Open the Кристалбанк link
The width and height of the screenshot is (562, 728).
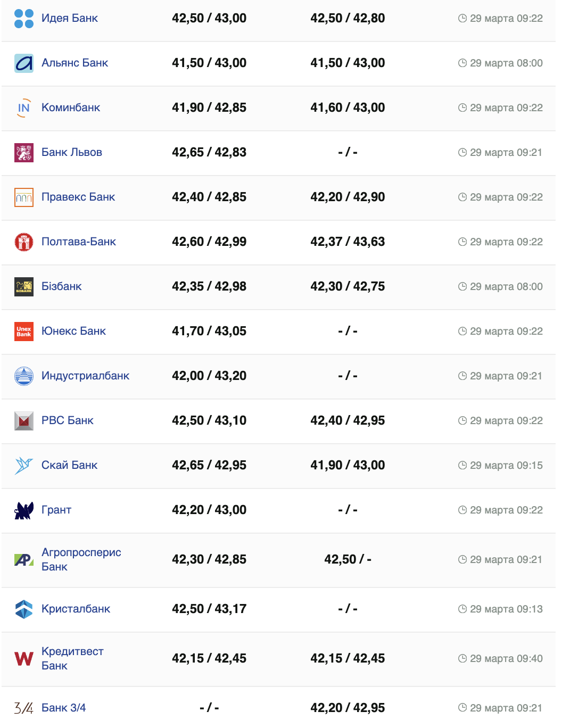click(76, 609)
